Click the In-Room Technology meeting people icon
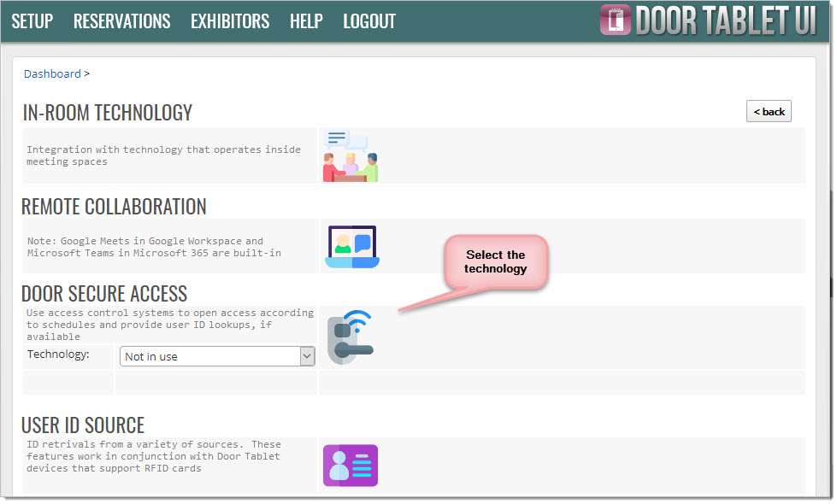 [x=351, y=155]
